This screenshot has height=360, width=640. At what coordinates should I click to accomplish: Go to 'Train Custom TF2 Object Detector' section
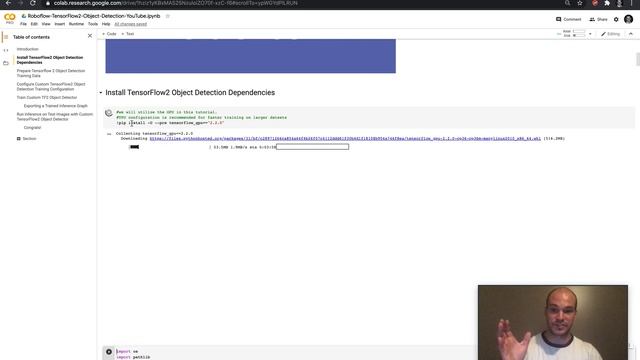coord(47,98)
